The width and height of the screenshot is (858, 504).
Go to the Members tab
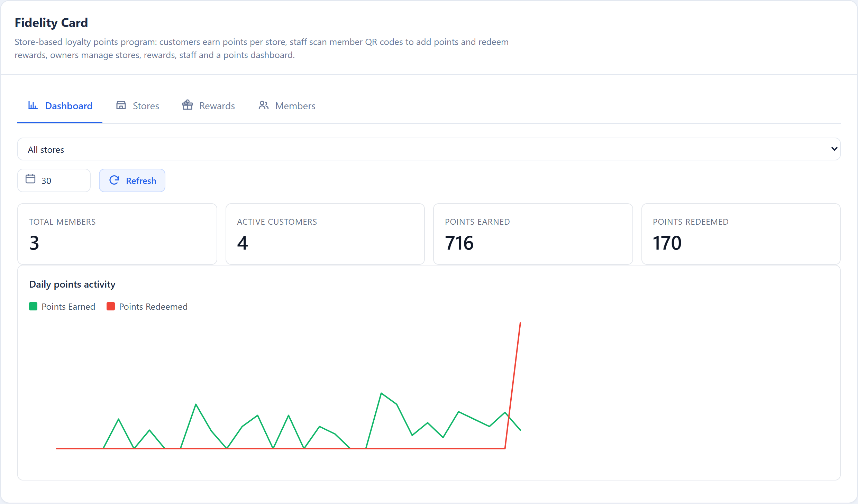click(287, 106)
